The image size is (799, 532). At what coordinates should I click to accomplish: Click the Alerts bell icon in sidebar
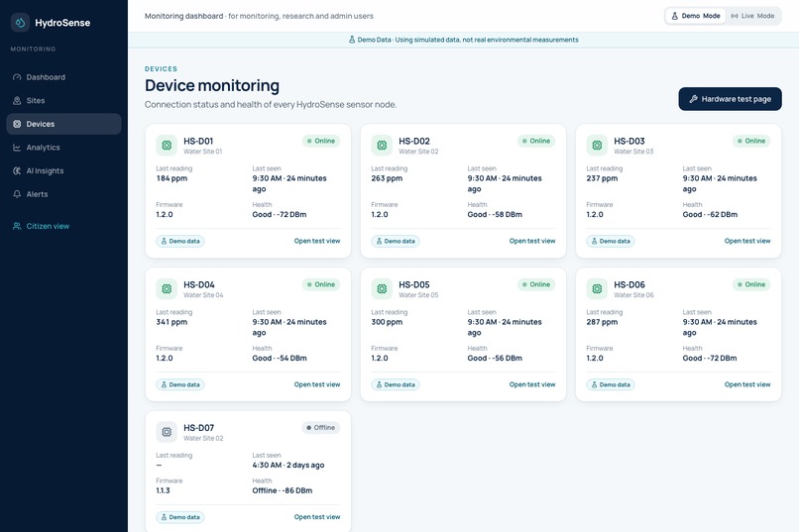17,194
